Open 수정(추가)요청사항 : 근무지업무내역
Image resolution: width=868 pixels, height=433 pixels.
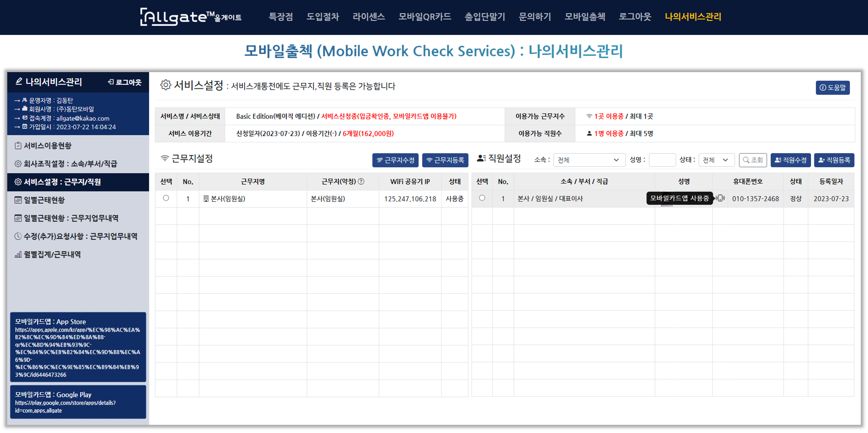[80, 236]
